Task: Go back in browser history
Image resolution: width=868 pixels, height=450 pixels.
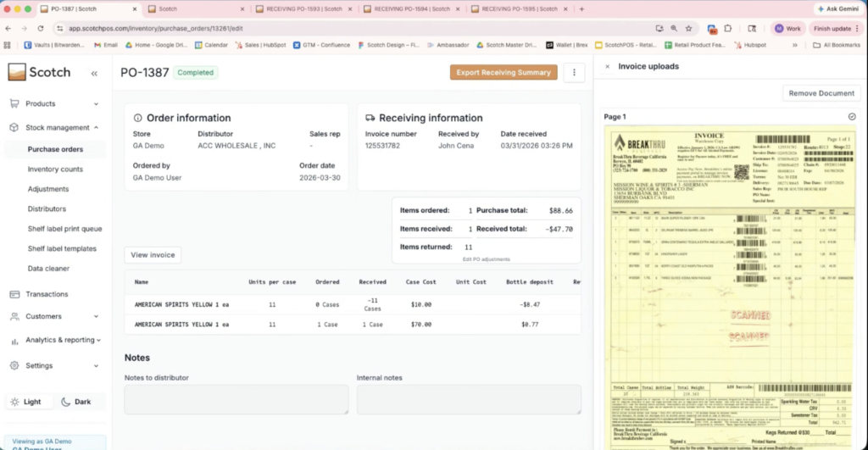Action: [x=8, y=28]
